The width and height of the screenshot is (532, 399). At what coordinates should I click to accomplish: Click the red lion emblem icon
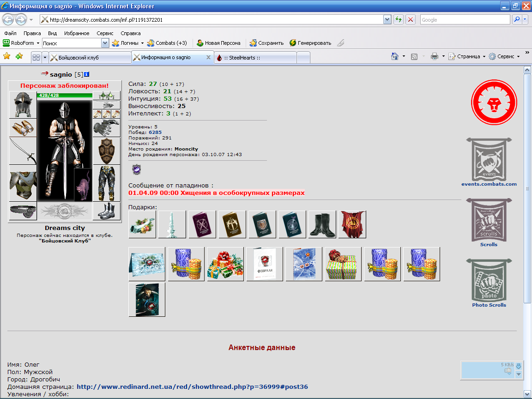pos(494,102)
